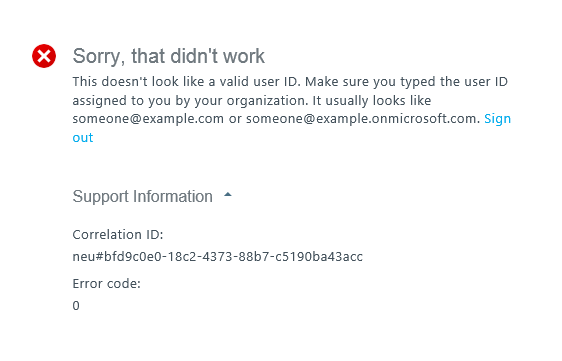
Task: Click the someone@example.com sample address
Action: [148, 119]
